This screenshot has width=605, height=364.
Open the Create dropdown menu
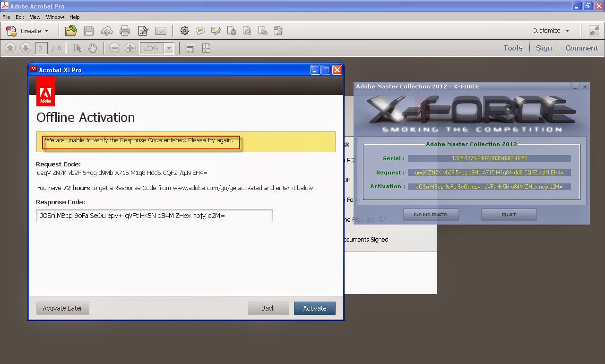(28, 31)
